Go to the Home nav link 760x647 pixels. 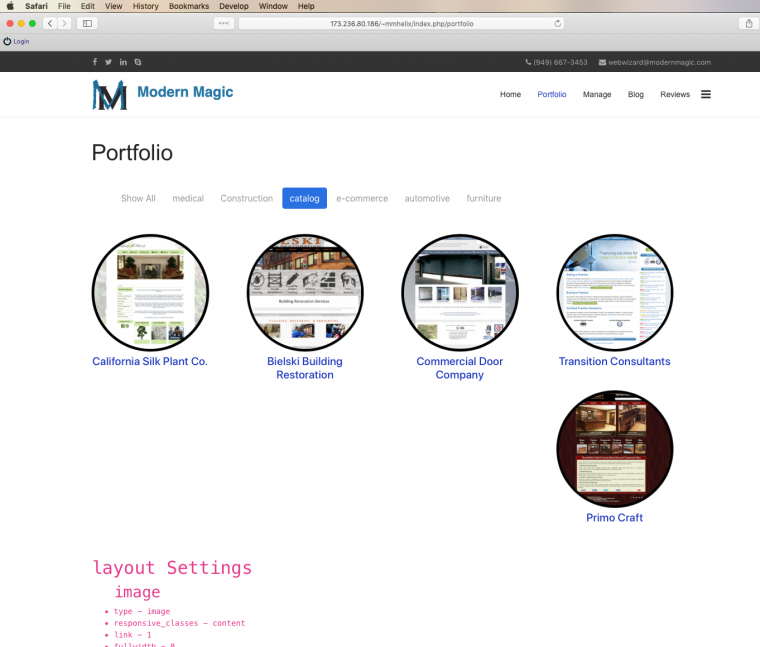(x=510, y=95)
